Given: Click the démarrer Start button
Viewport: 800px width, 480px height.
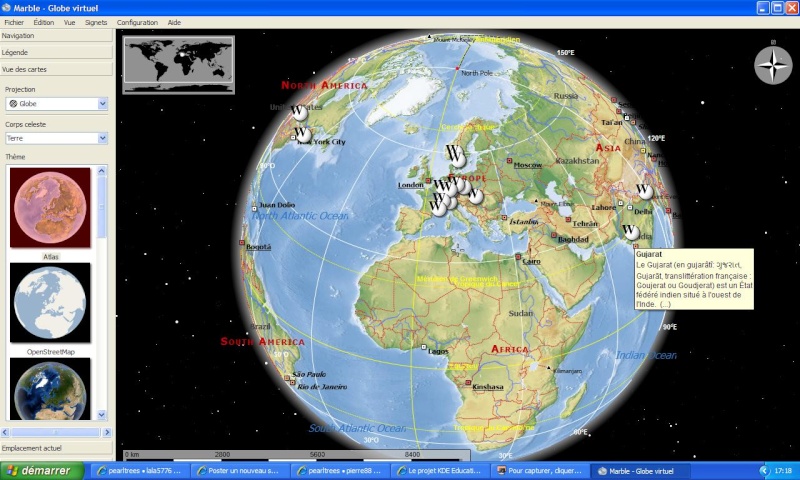Looking at the screenshot, I should 42,470.
